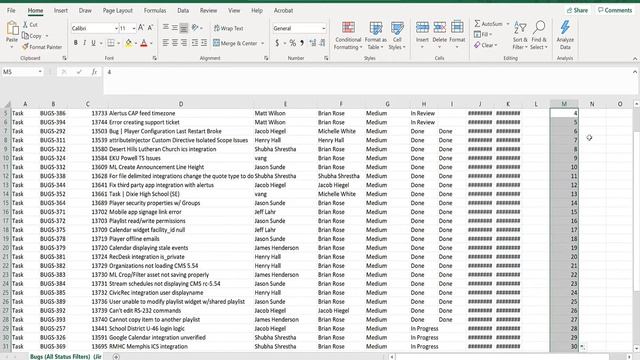Decrease font size with the smaller A

(x=150, y=28)
